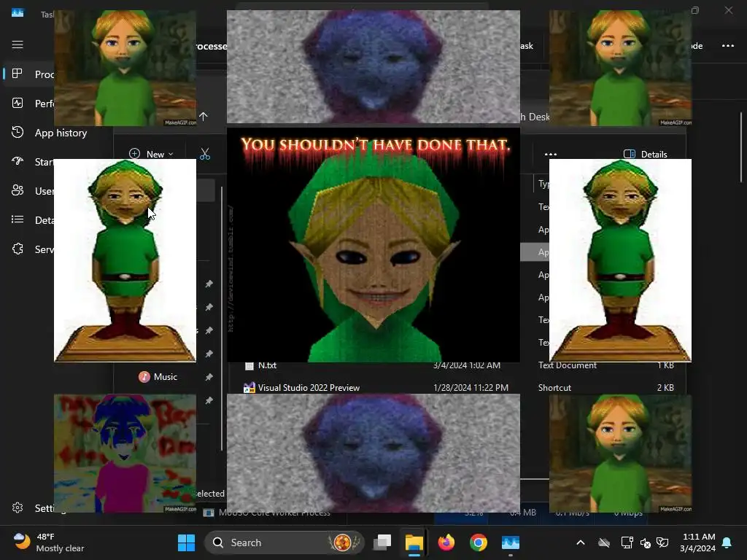Click the taskbar Search box
The image size is (747, 560).
tap(284, 542)
